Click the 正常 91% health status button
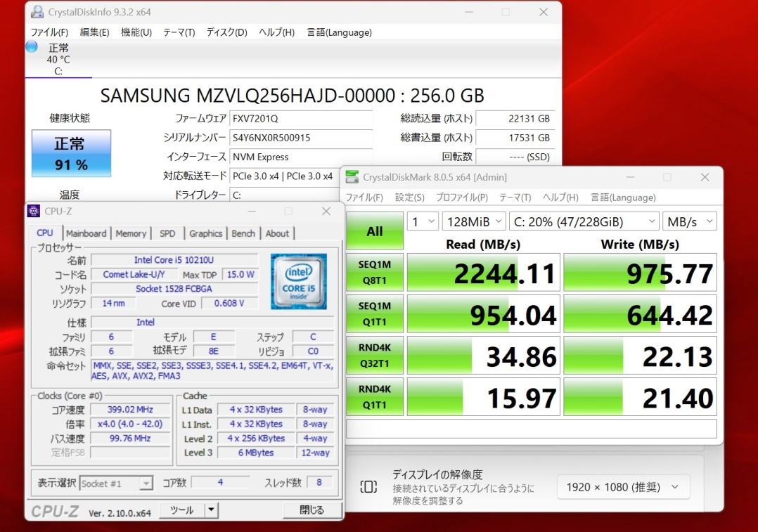This screenshot has height=532, width=758. (71, 153)
